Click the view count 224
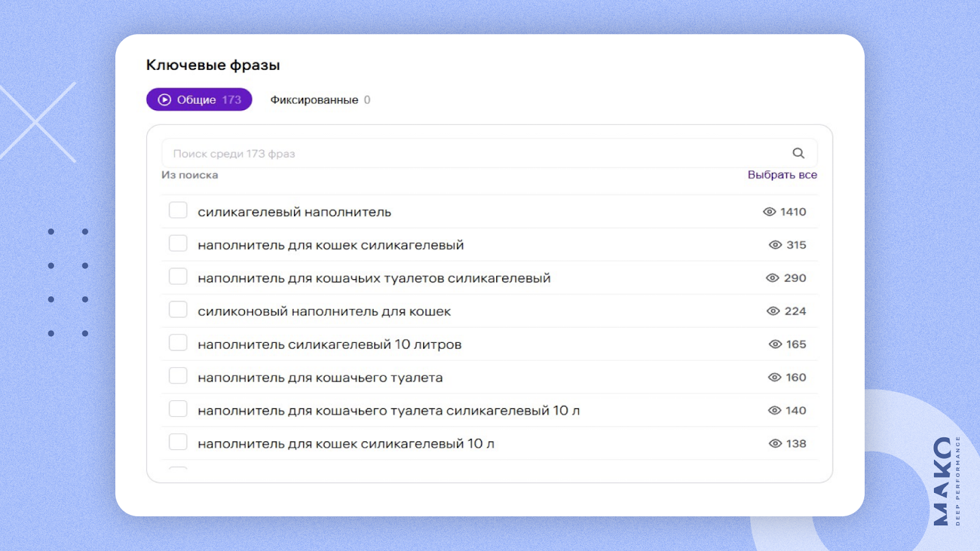 (795, 311)
